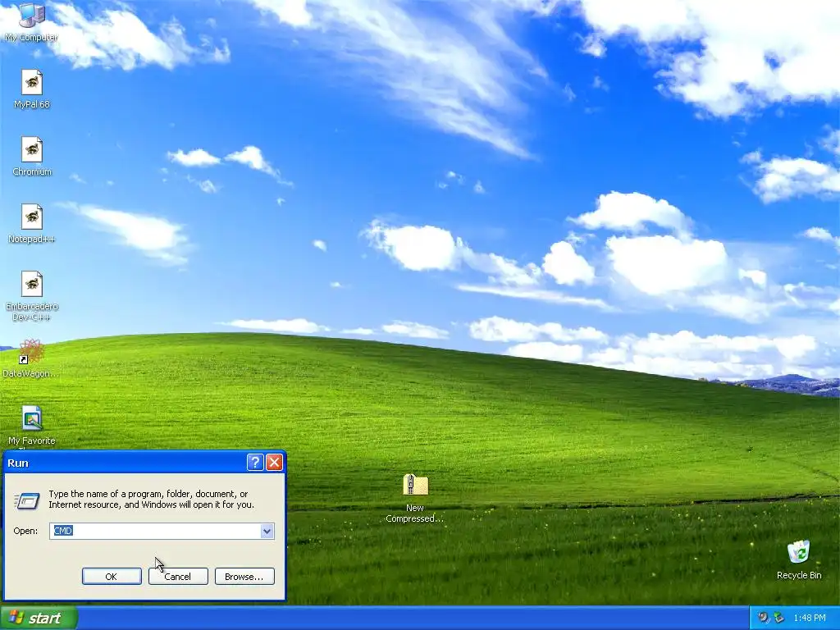Click the run program icon in Run dialog

(26, 501)
